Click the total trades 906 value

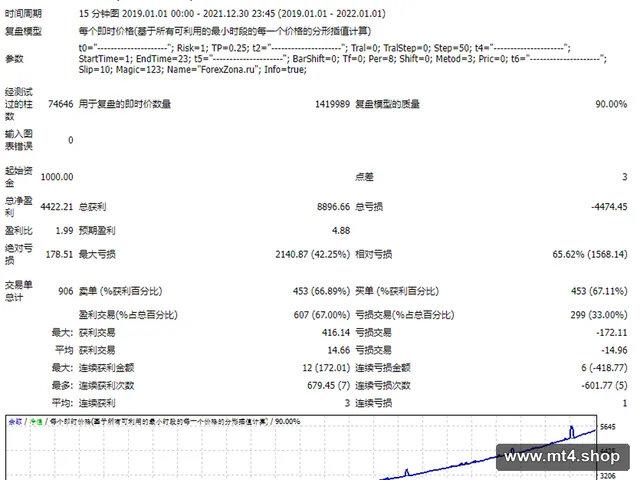coord(66,291)
